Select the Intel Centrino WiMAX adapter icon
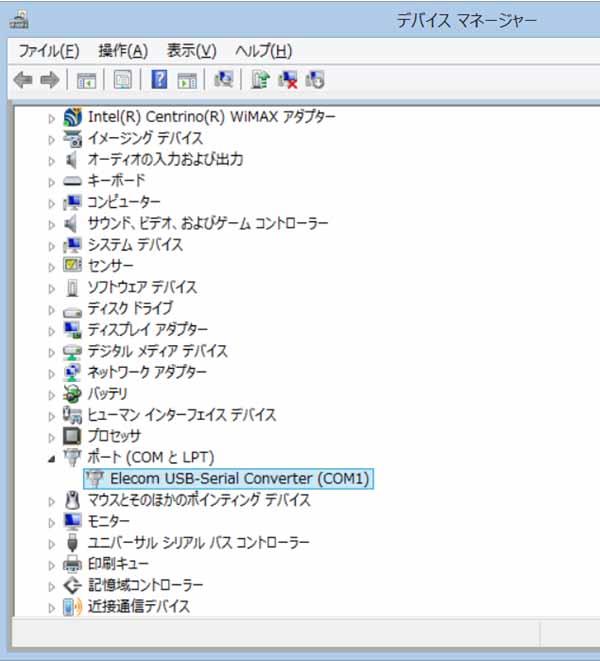Image resolution: width=600 pixels, height=661 pixels. pyautogui.click(x=72, y=117)
